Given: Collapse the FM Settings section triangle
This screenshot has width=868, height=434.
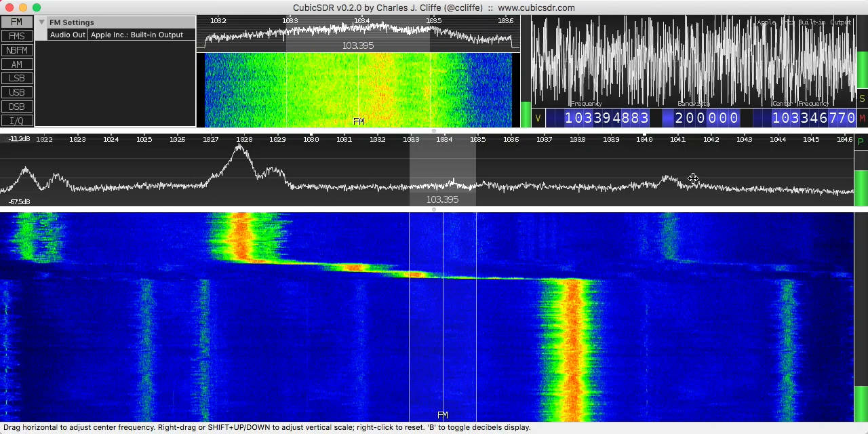Looking at the screenshot, I should (41, 22).
